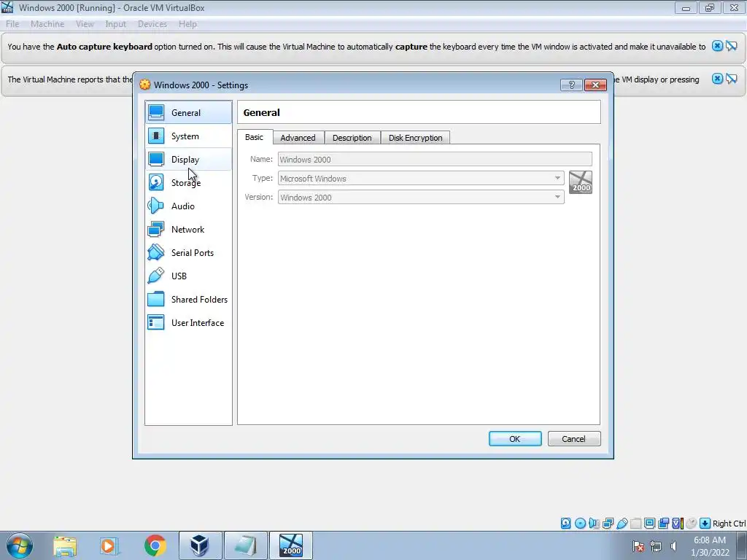Click the optical disk status icon
Viewport: 747px width, 560px height.
point(580,524)
